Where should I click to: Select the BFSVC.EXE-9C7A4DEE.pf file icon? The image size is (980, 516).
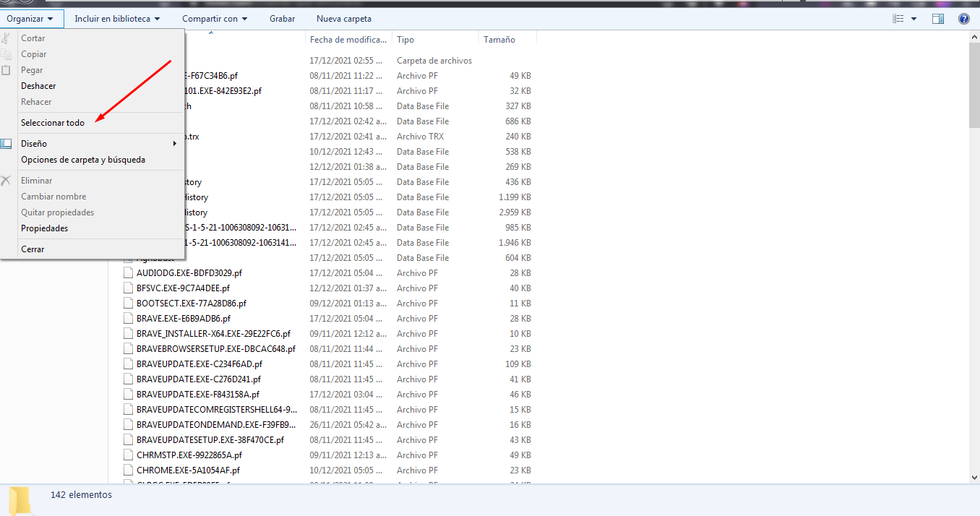(x=129, y=288)
